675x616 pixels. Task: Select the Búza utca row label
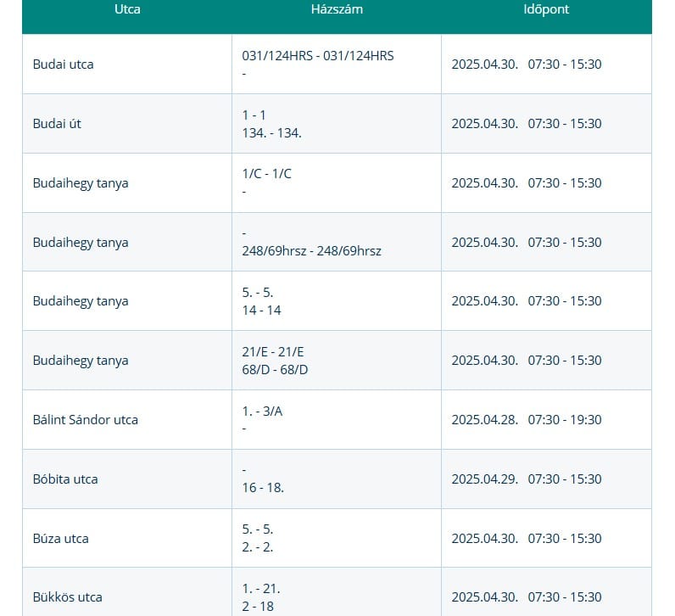(60, 539)
